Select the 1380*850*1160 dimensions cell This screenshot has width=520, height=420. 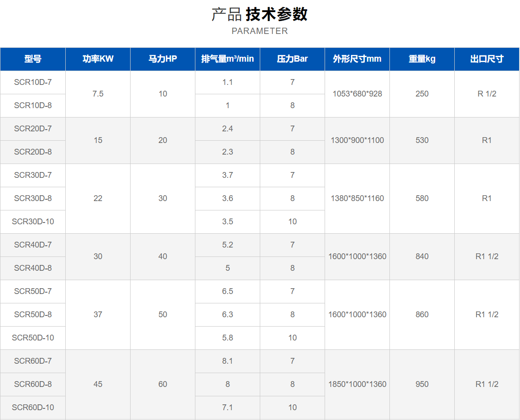point(357,198)
